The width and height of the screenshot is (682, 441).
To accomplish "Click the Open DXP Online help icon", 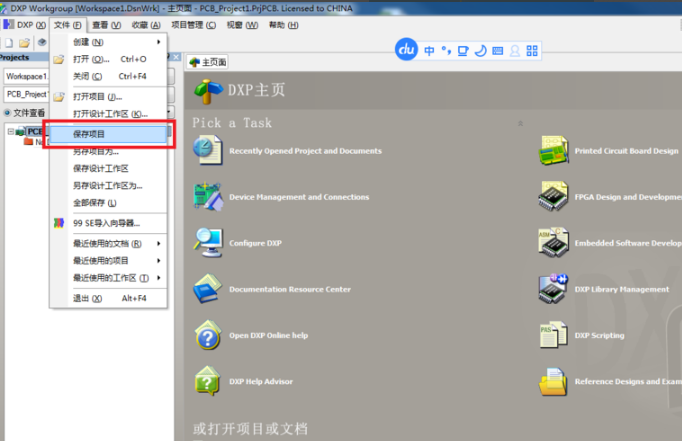I will pos(208,335).
